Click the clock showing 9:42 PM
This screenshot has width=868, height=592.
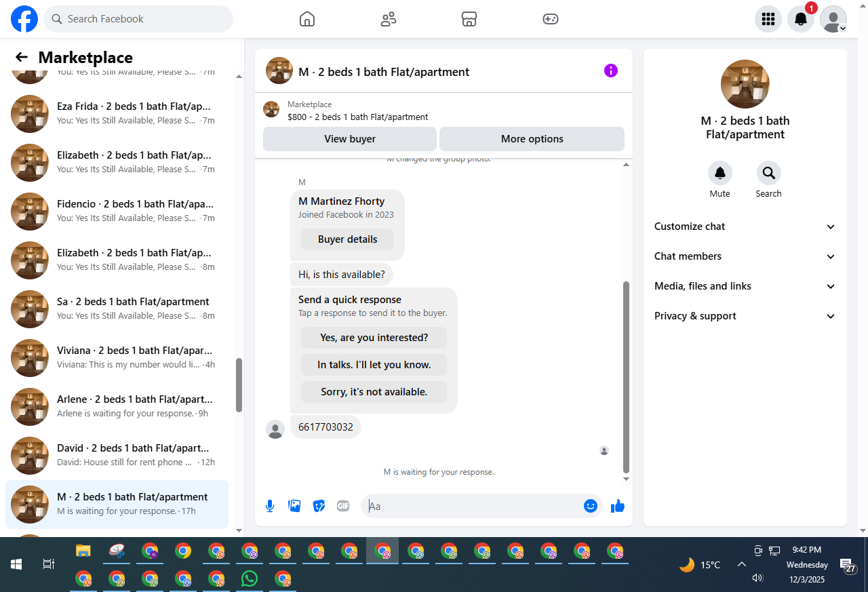(807, 550)
